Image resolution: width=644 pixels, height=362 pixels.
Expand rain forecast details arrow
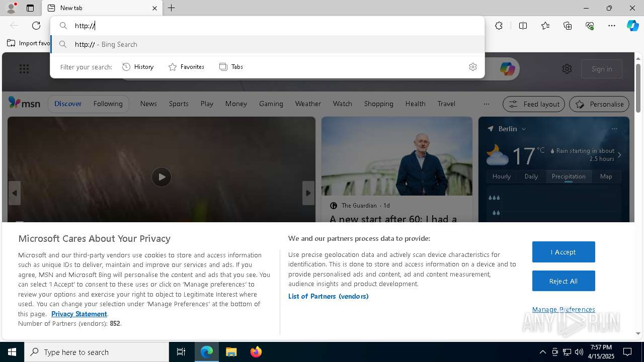(x=619, y=155)
